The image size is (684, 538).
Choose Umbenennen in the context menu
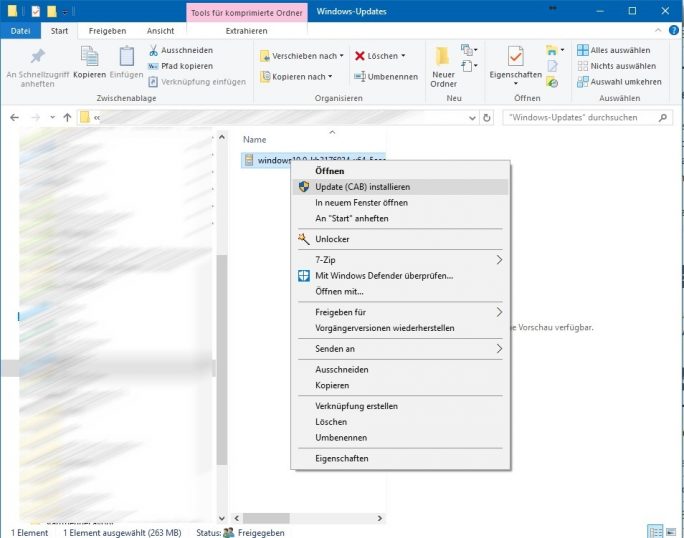coord(400,438)
